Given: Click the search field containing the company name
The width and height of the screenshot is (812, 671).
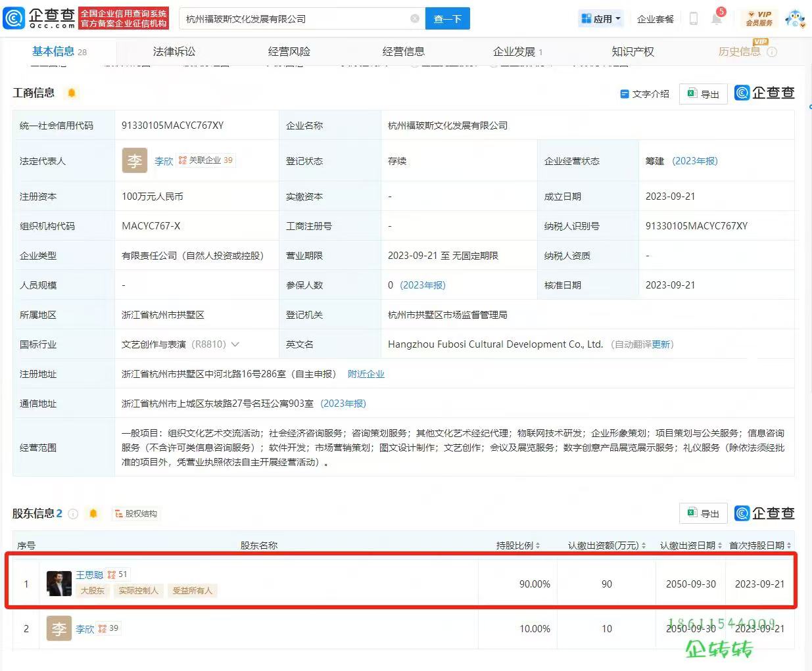Looking at the screenshot, I should 302,18.
